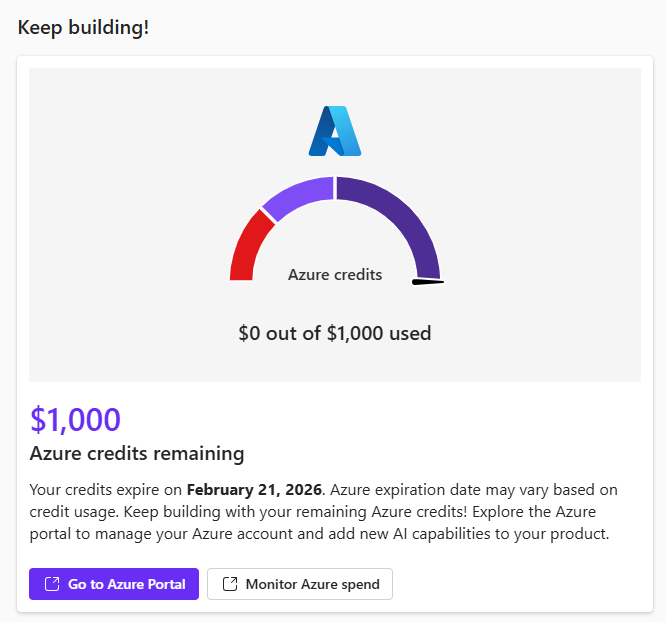This screenshot has height=622, width=666.
Task: Click the "Keep building!" heading
Action: tap(83, 27)
